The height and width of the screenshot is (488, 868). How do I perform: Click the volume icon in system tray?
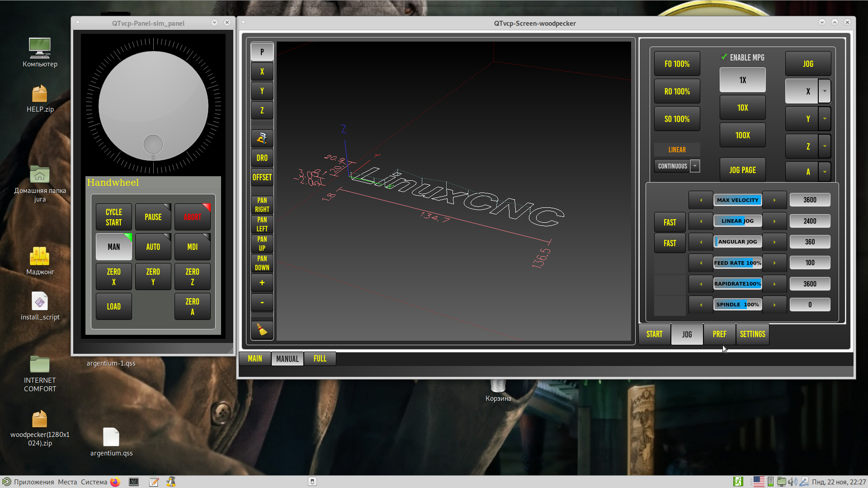(793, 482)
